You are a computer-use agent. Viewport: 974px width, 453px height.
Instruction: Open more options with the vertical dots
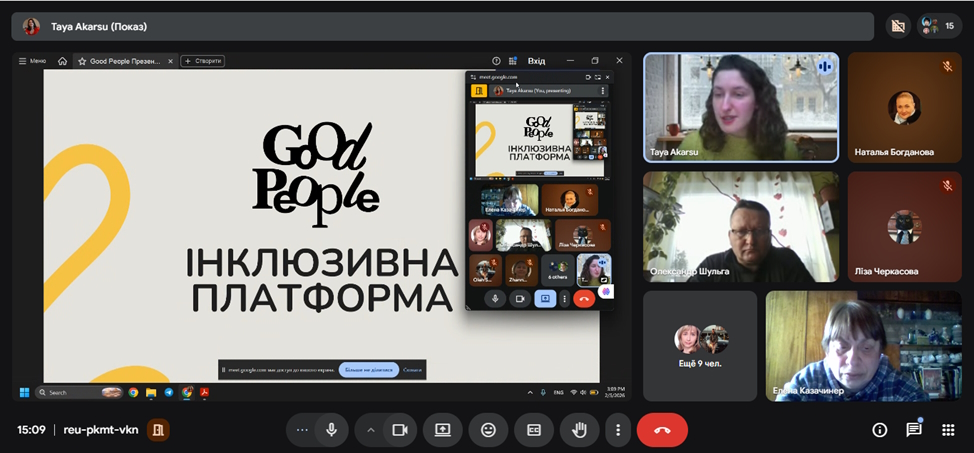[619, 430]
